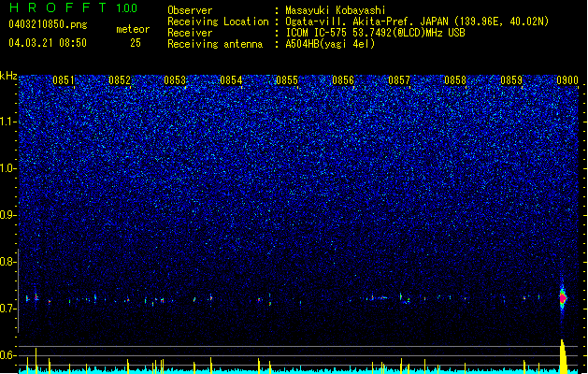Click the 0859 time marker

(x=511, y=80)
